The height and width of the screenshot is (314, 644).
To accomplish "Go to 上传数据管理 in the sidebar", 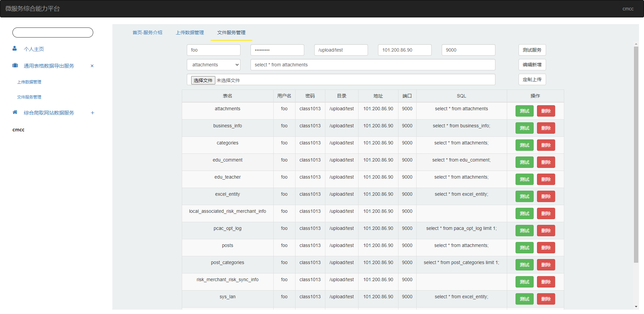I will click(x=29, y=82).
